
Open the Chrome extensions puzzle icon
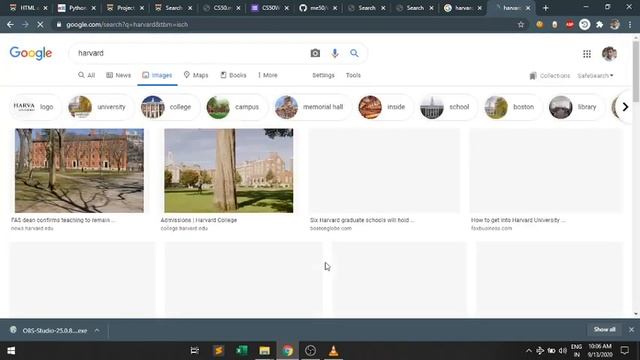(600, 24)
